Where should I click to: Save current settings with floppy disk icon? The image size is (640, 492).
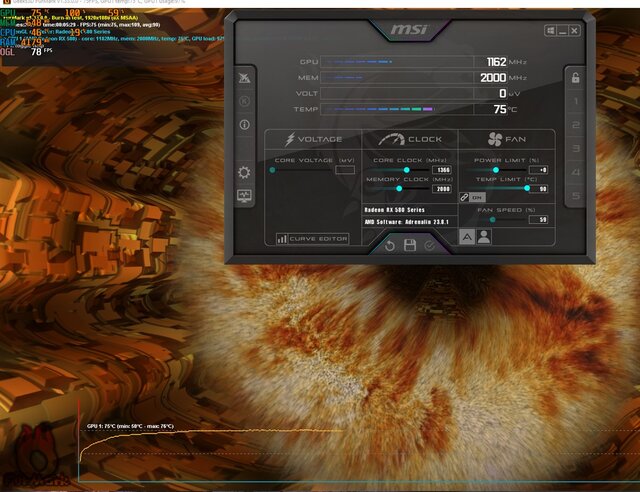point(410,245)
